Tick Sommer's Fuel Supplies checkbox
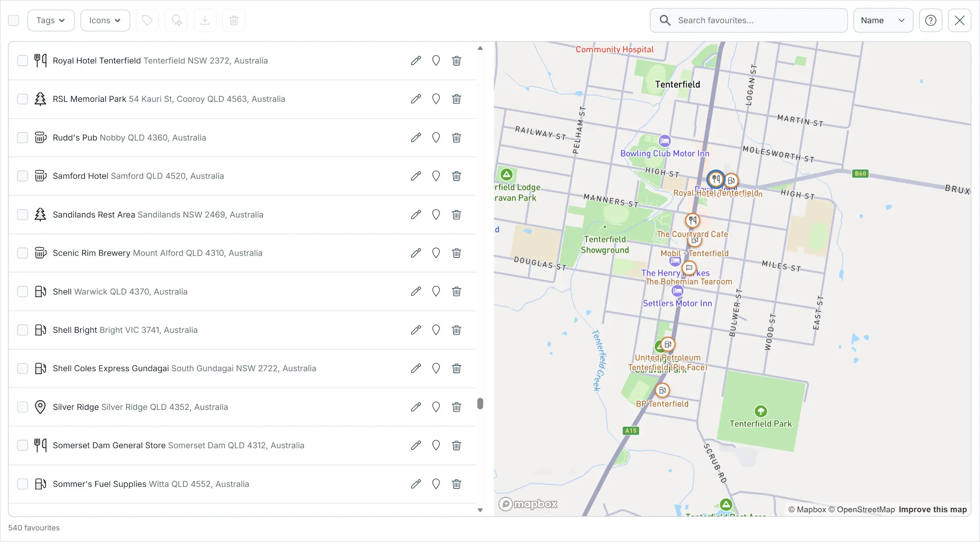980x542 pixels. (23, 484)
